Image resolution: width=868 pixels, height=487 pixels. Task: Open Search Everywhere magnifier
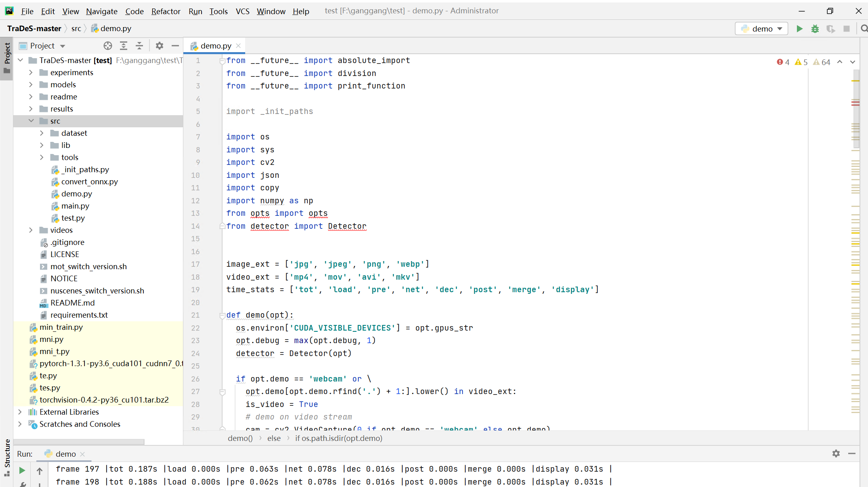click(x=864, y=29)
